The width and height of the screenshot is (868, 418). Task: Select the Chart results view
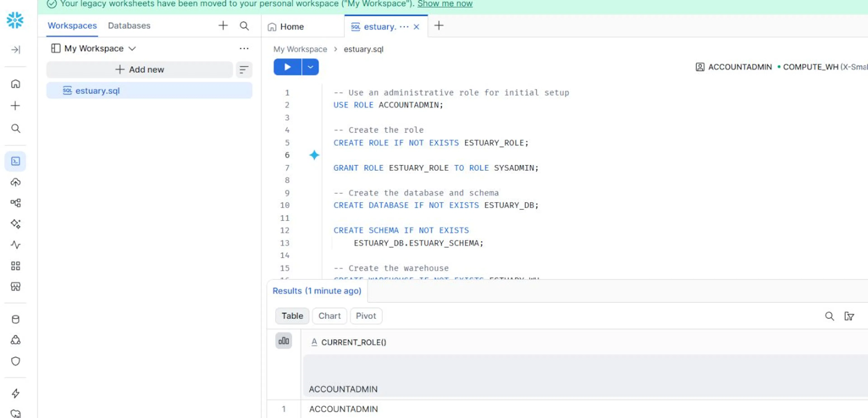tap(329, 316)
